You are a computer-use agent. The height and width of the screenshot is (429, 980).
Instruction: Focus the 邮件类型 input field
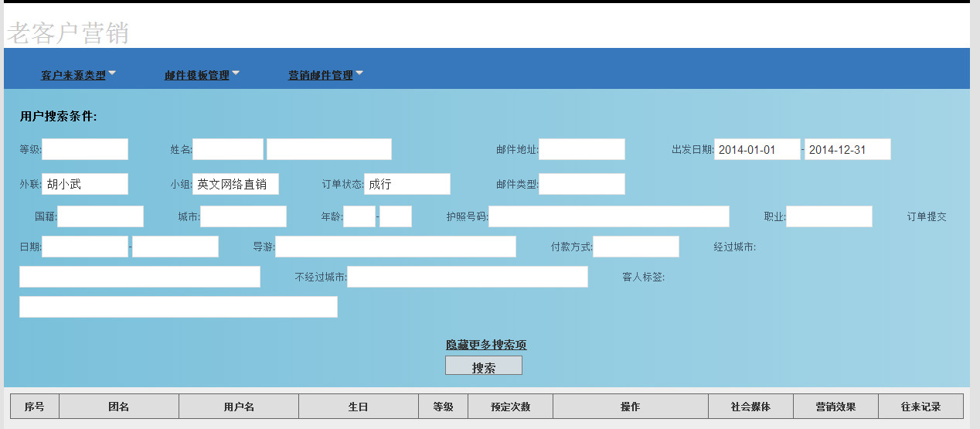[x=581, y=184]
